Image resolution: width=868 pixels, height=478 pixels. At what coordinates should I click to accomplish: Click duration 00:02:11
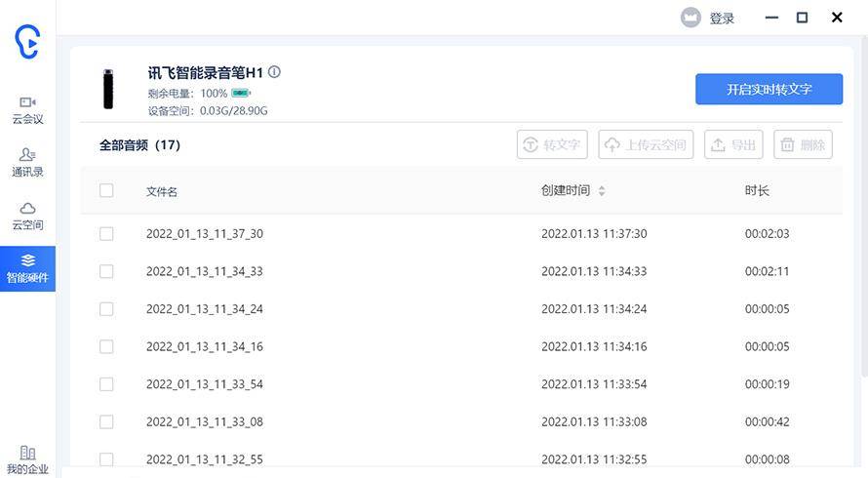(768, 271)
